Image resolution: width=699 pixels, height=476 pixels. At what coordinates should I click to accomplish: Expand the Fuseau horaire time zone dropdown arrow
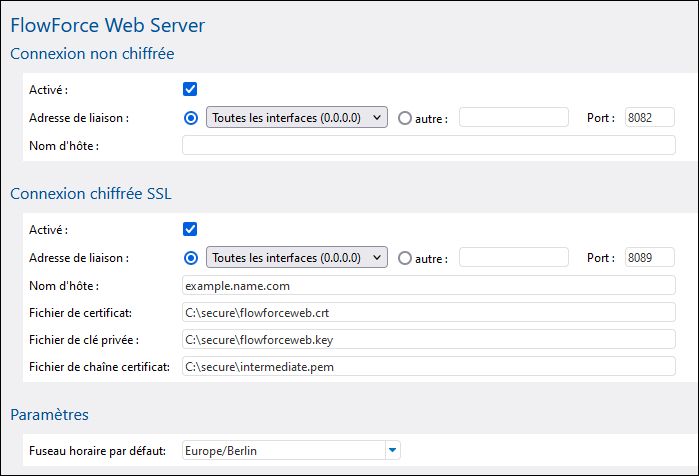pos(392,450)
